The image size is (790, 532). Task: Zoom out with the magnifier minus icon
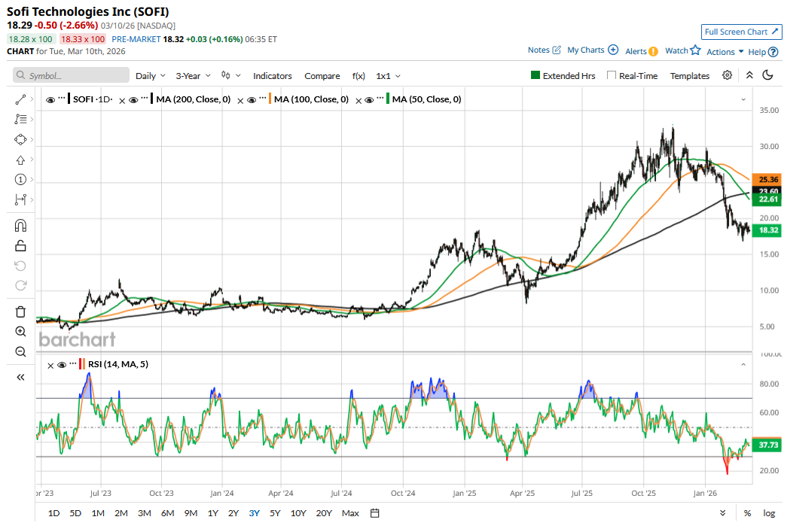coord(20,351)
